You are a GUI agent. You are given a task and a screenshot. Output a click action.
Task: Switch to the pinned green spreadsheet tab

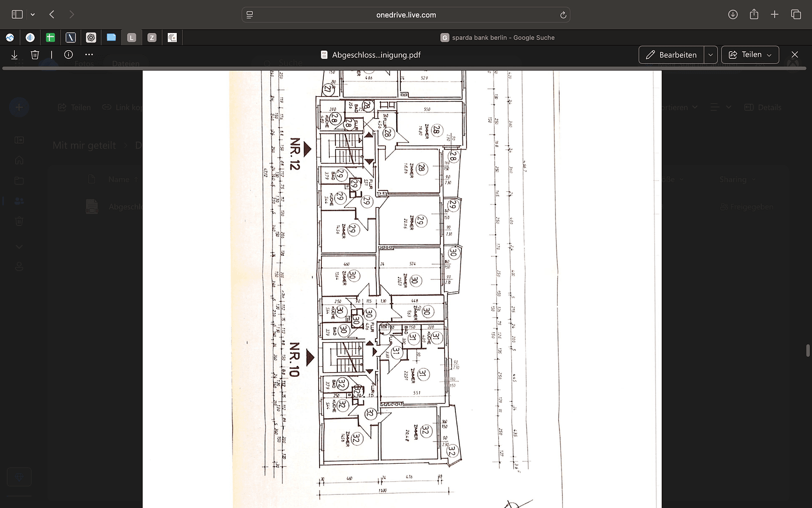pos(50,38)
